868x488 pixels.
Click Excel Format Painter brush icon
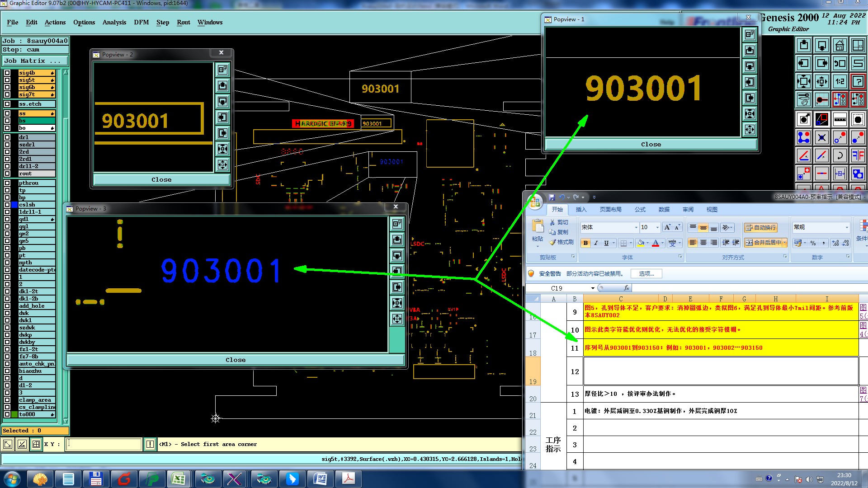tap(552, 242)
